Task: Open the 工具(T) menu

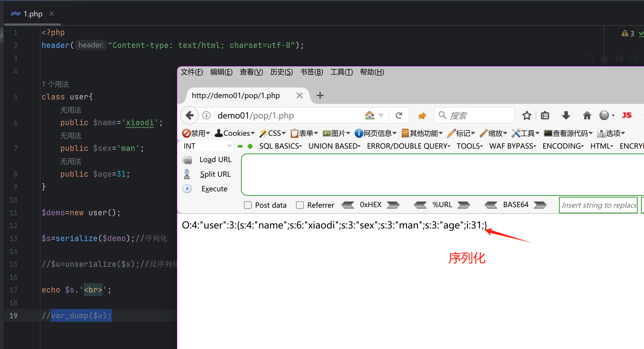Action: tap(341, 72)
